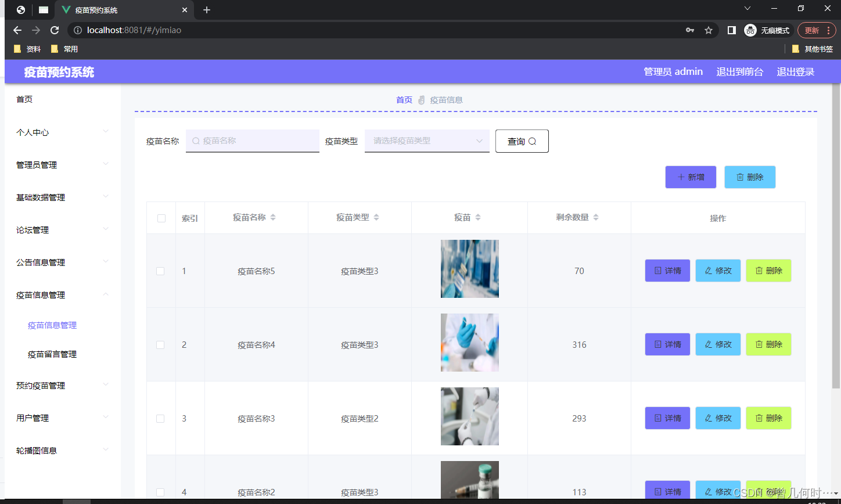Check the row 1 疫苗名称5 checkbox
The height and width of the screenshot is (504, 841).
[x=161, y=271]
